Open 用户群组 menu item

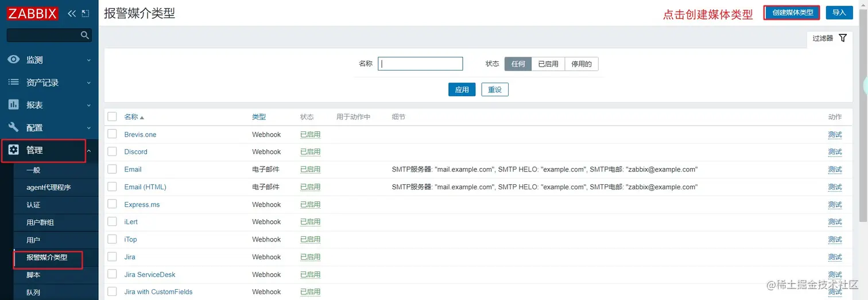click(40, 222)
